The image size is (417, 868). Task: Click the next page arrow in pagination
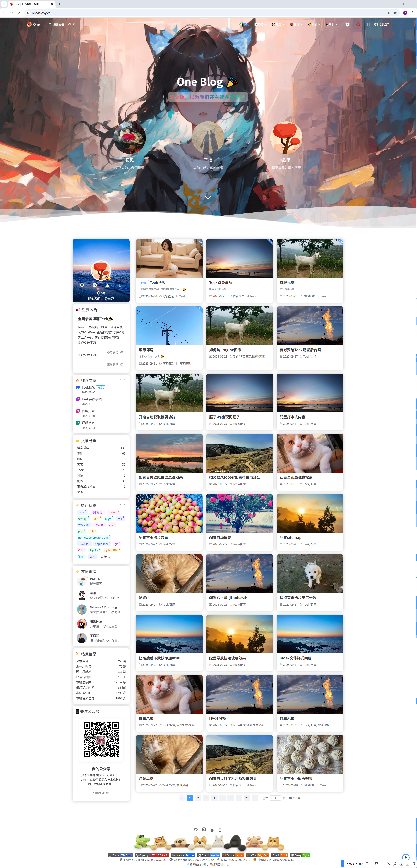click(255, 798)
